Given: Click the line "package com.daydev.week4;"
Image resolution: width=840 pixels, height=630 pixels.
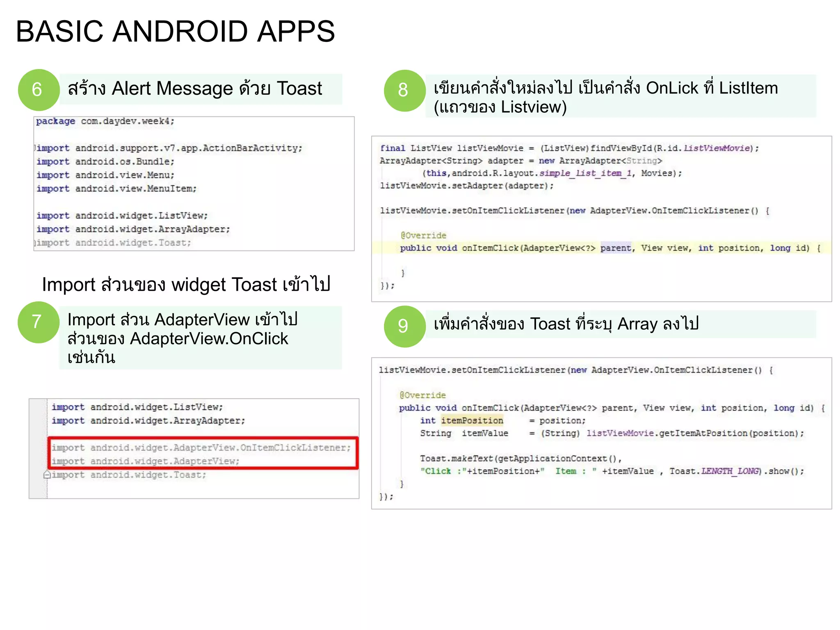Looking at the screenshot, I should click(105, 121).
